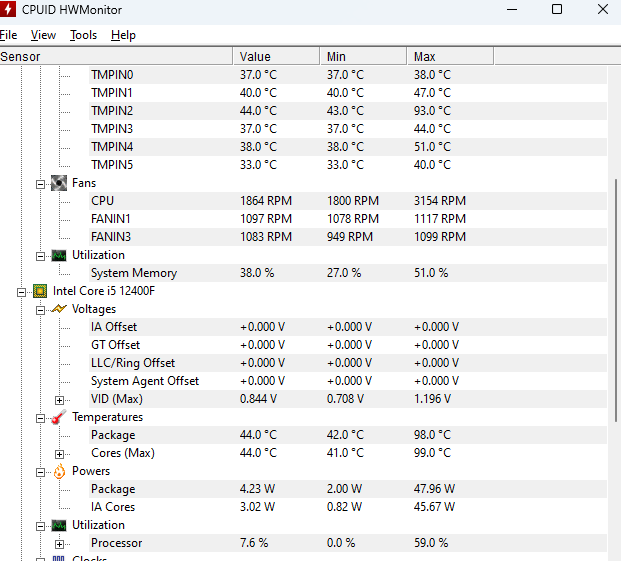Click the 0.708 V min VID value

click(345, 399)
